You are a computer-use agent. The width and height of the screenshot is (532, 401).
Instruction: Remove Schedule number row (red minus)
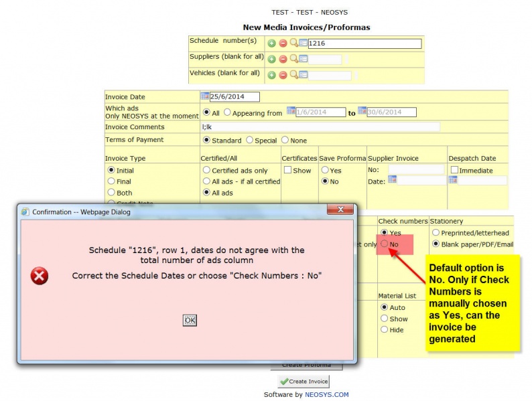283,44
